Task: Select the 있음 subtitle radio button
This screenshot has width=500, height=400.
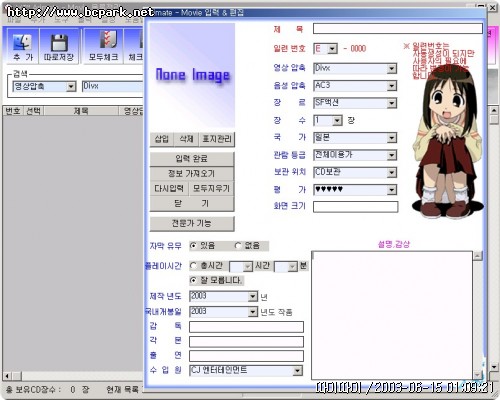Action: click(193, 246)
